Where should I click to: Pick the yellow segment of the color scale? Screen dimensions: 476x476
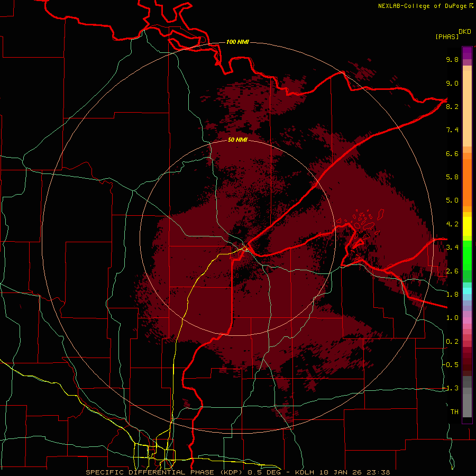click(x=467, y=226)
